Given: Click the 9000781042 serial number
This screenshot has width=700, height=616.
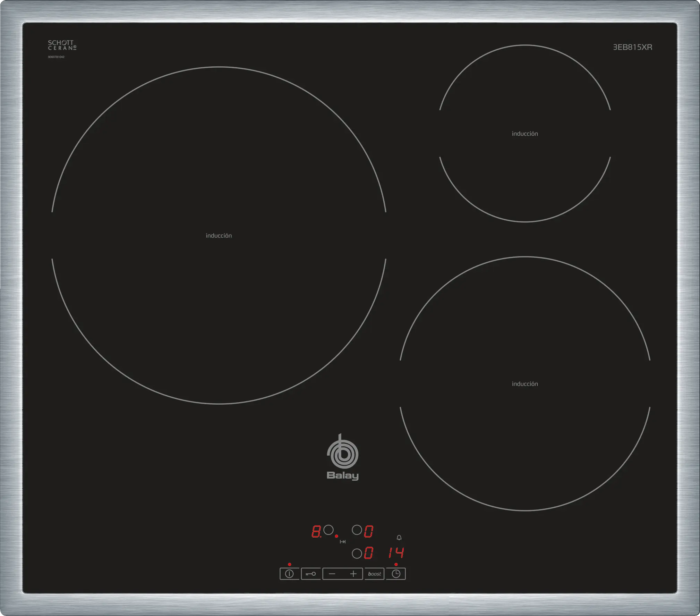Looking at the screenshot, I should [56, 57].
